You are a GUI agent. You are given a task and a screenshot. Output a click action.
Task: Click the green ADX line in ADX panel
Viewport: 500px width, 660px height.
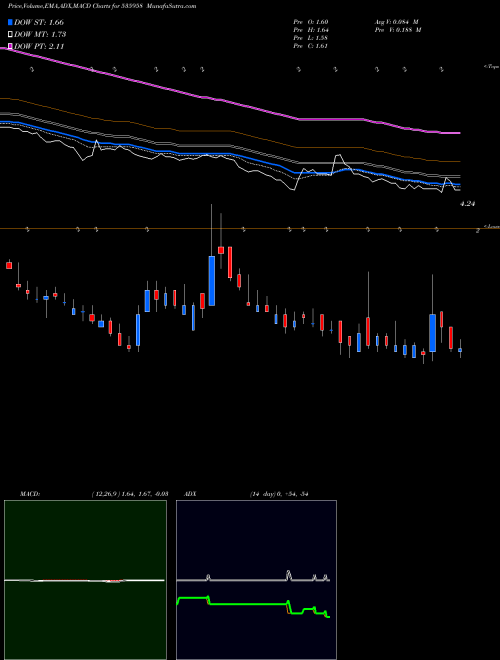[248, 604]
